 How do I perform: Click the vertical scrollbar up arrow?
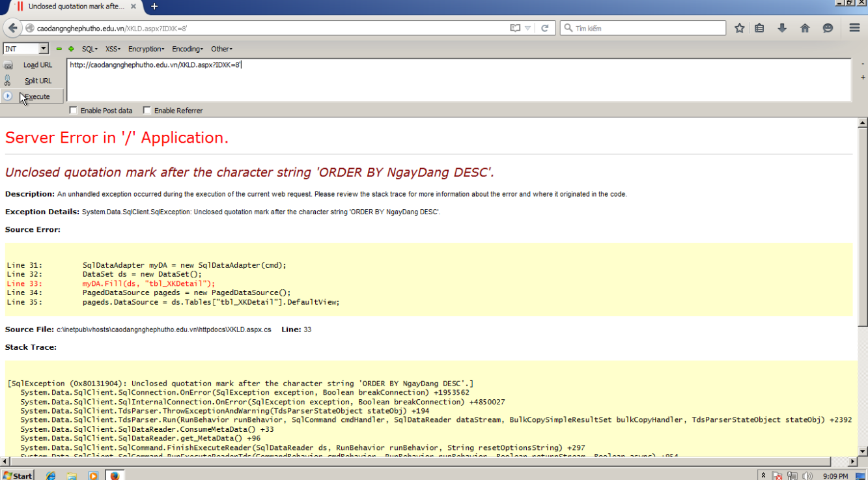(x=863, y=123)
